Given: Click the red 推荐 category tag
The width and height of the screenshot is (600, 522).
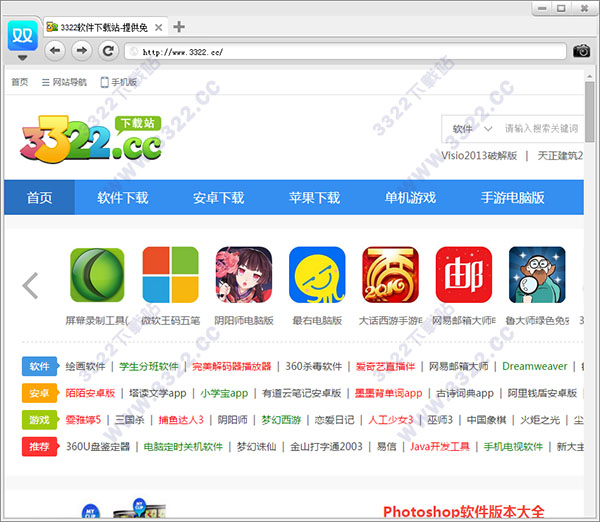Looking at the screenshot, I should point(40,447).
